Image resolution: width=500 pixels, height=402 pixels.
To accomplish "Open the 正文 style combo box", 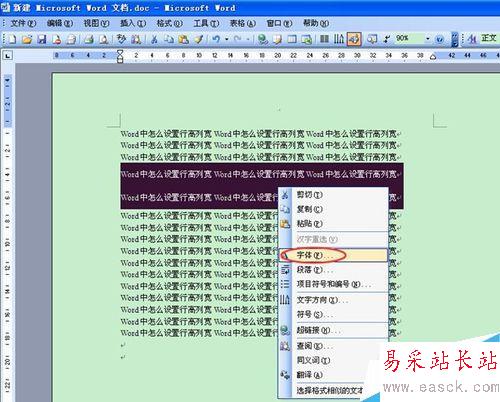I will pos(489,39).
